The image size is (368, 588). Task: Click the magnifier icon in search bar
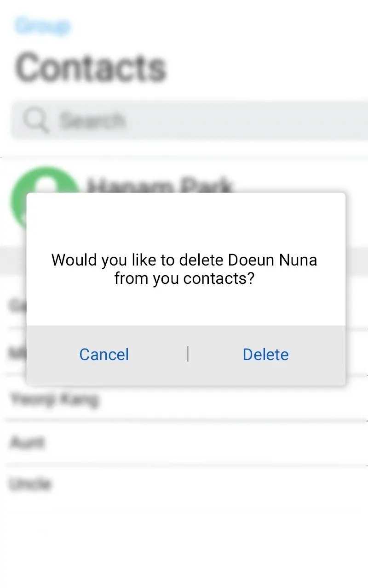coord(36,120)
